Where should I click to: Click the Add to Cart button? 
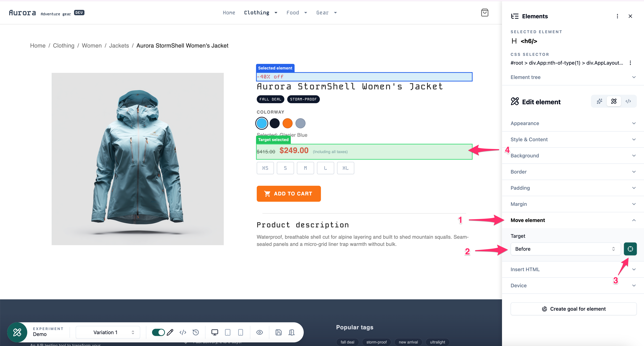point(288,194)
